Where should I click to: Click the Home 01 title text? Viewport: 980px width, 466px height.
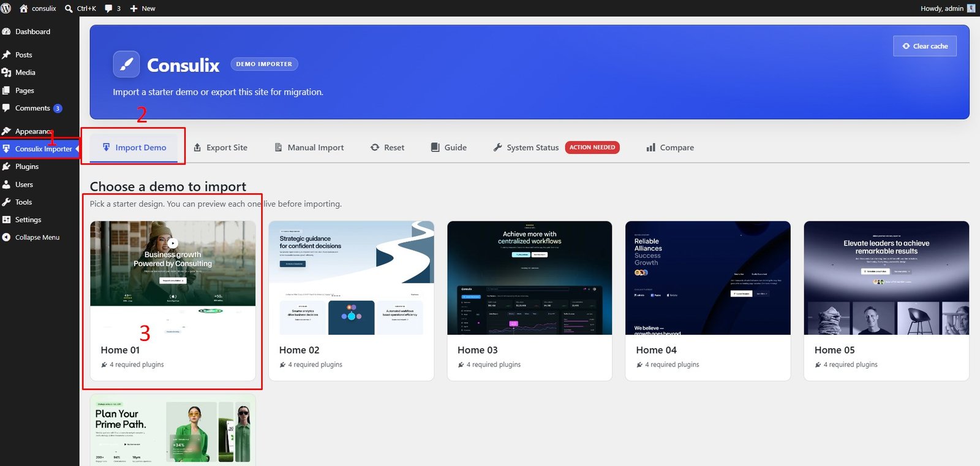(120, 350)
